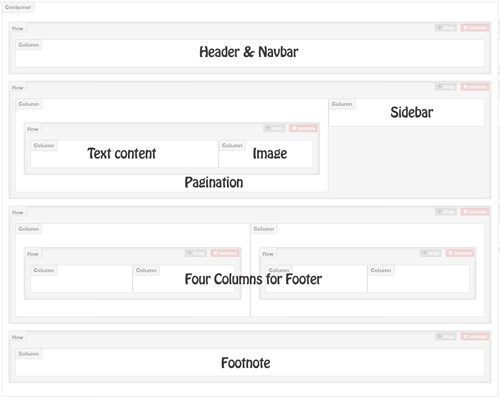Remove the right nested footer row
The height and width of the screenshot is (400, 500).
460,253
